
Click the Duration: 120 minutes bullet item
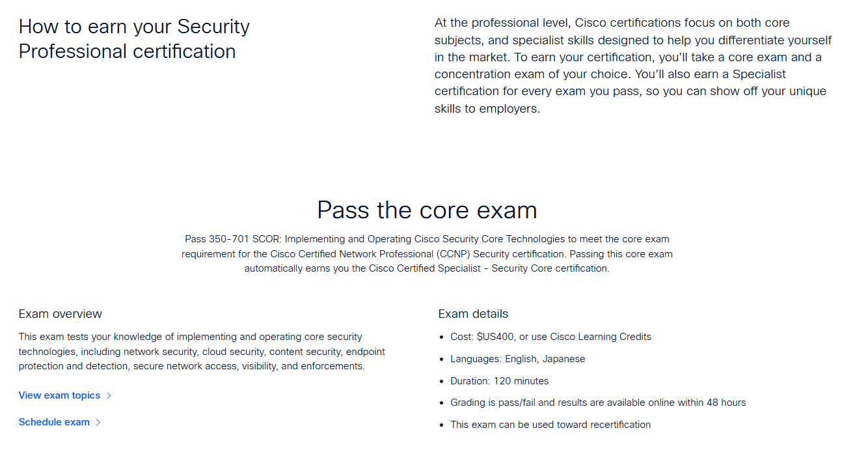click(499, 380)
